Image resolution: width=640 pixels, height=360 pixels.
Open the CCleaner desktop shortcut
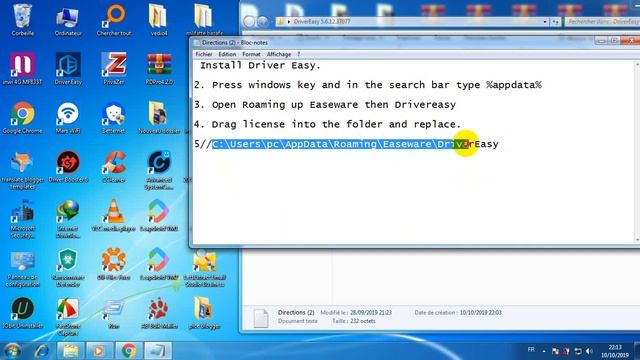pyautogui.click(x=114, y=167)
